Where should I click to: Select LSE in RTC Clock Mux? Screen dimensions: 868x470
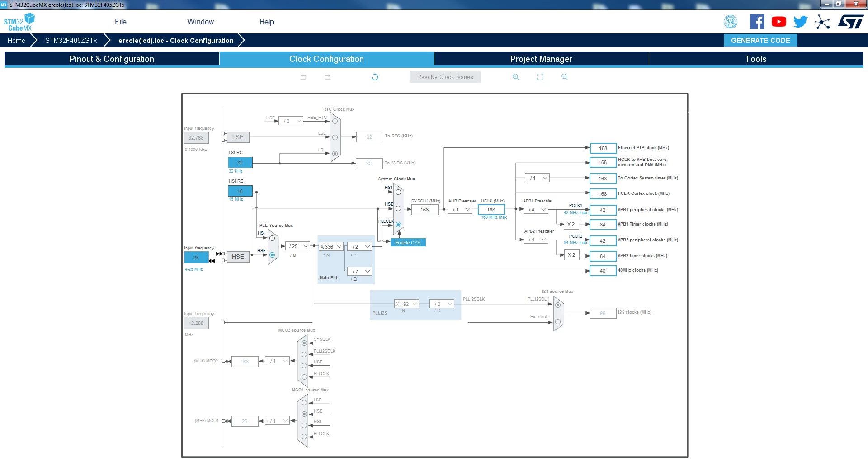coord(335,137)
